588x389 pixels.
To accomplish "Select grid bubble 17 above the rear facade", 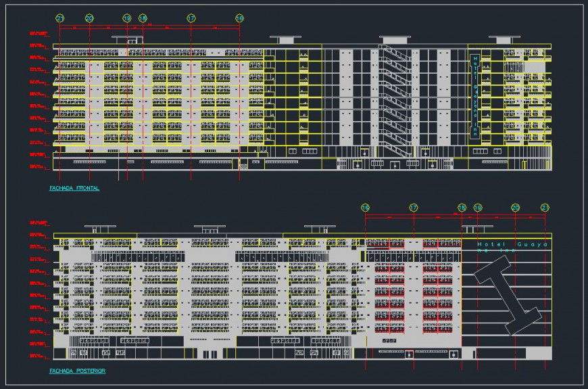I will click(414, 208).
